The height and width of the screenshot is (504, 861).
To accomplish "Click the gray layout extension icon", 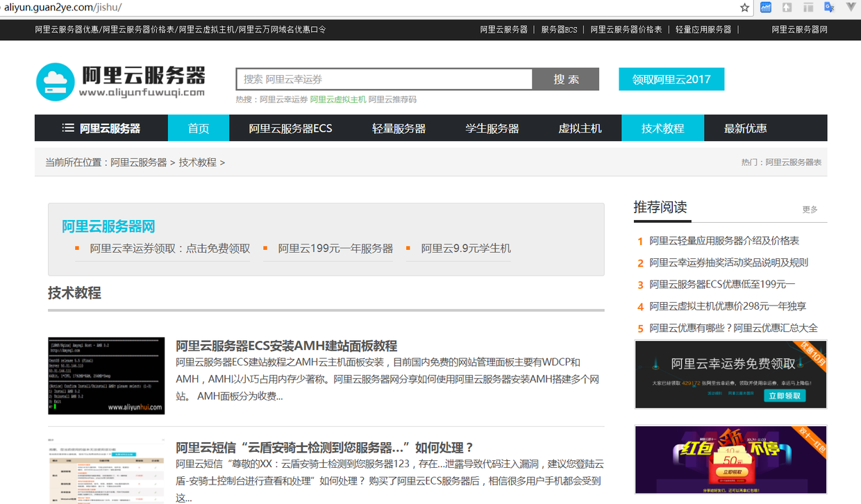I will coord(808,8).
